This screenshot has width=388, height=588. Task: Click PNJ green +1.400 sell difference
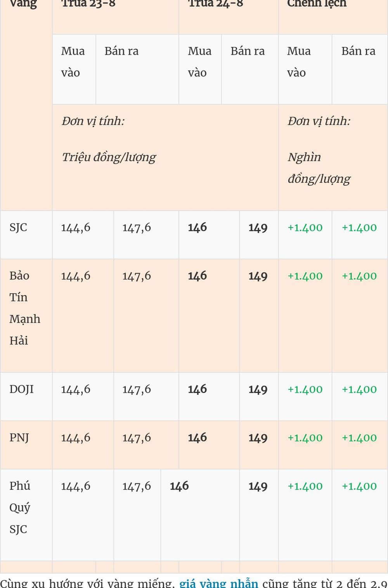(359, 438)
